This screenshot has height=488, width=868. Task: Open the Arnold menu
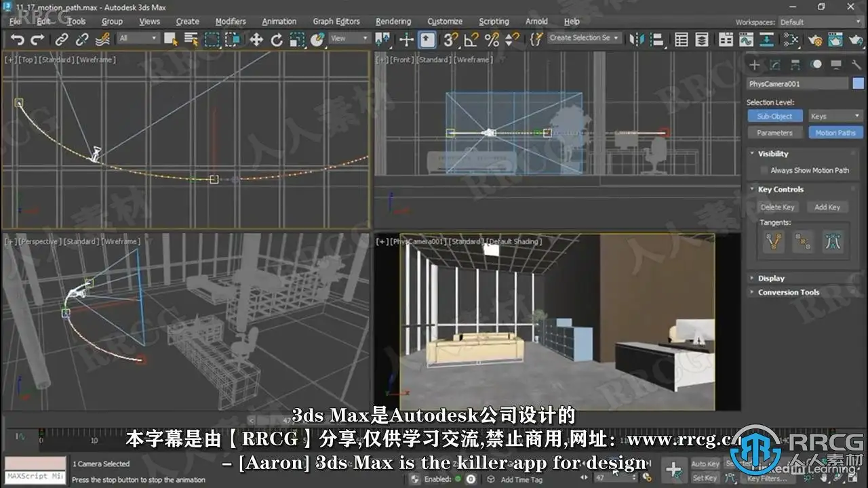(536, 22)
